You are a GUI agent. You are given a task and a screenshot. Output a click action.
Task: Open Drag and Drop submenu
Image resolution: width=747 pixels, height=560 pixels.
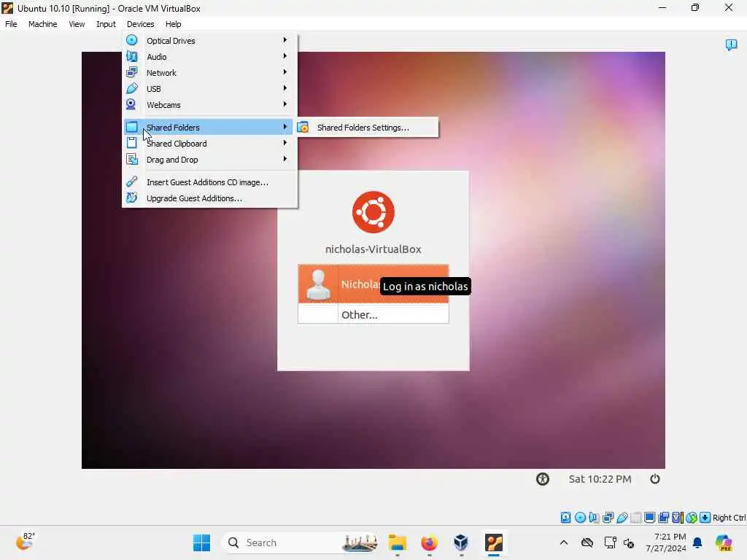pos(209,160)
